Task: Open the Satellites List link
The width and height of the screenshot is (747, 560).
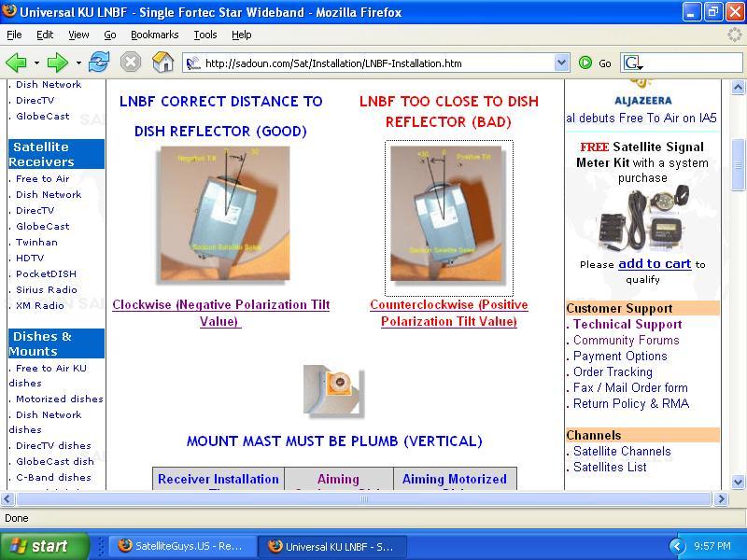Action: point(610,468)
